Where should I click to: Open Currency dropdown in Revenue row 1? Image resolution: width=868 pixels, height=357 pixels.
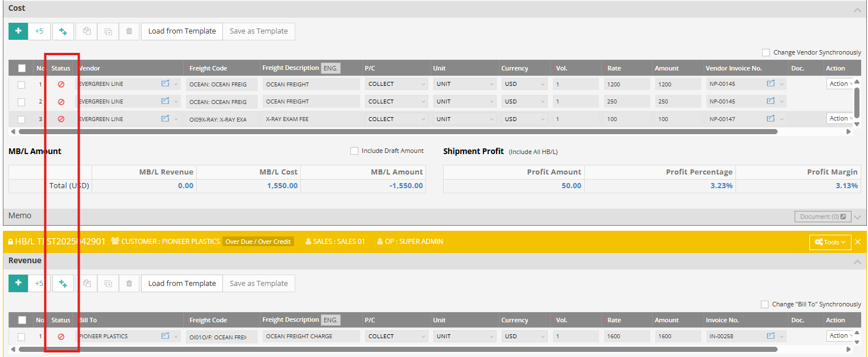[524, 337]
